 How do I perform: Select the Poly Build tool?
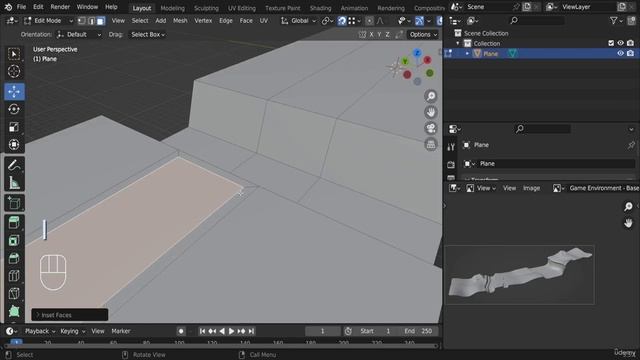click(x=14, y=311)
